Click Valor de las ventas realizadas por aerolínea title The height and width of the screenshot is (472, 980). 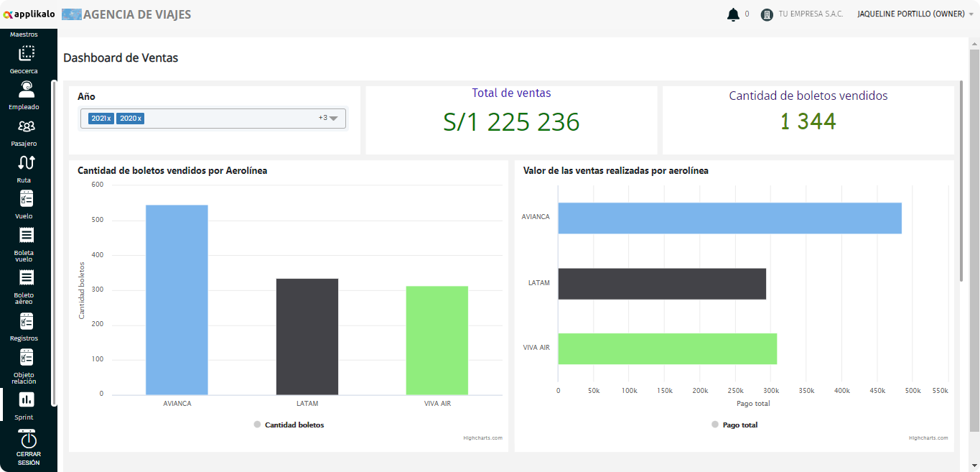[x=616, y=171]
